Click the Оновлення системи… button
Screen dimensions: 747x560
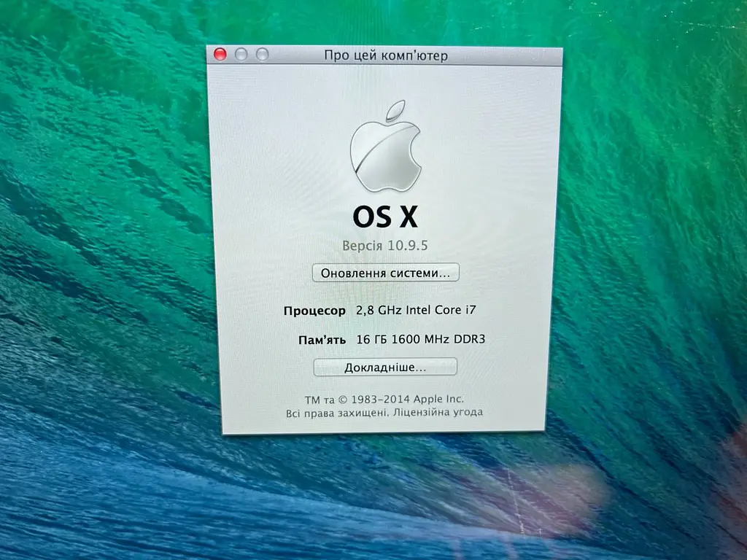(x=385, y=273)
